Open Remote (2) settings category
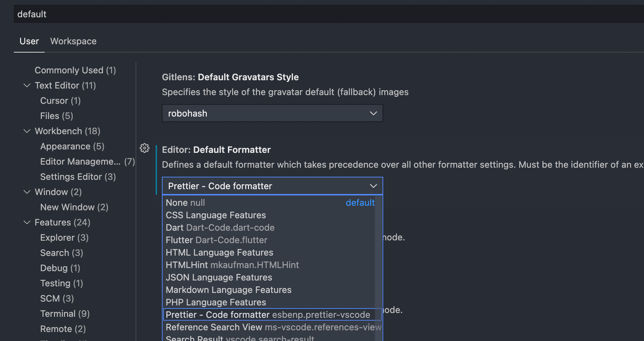Screen dimensions: 644x341 tap(63, 329)
